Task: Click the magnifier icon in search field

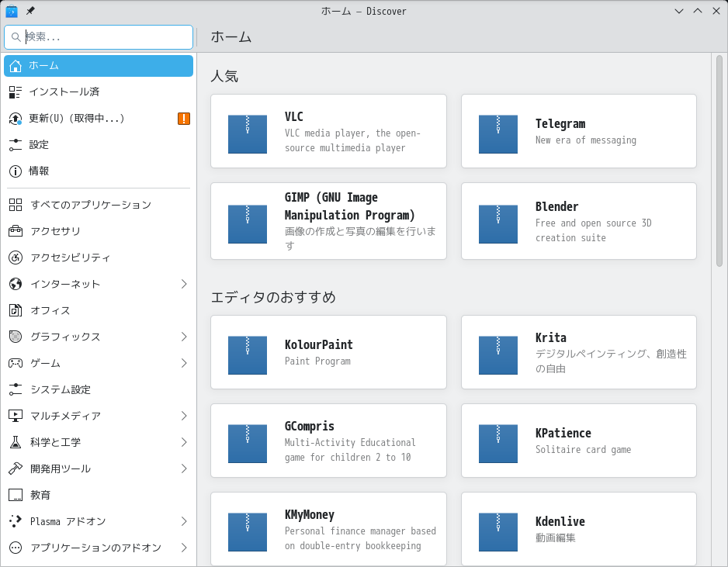Action: [16, 37]
